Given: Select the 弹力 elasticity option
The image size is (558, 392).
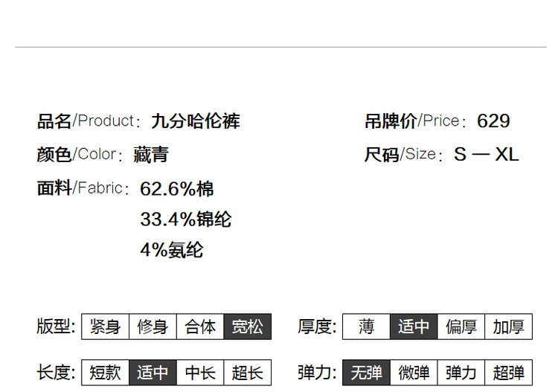Looking at the screenshot, I should [x=461, y=373].
